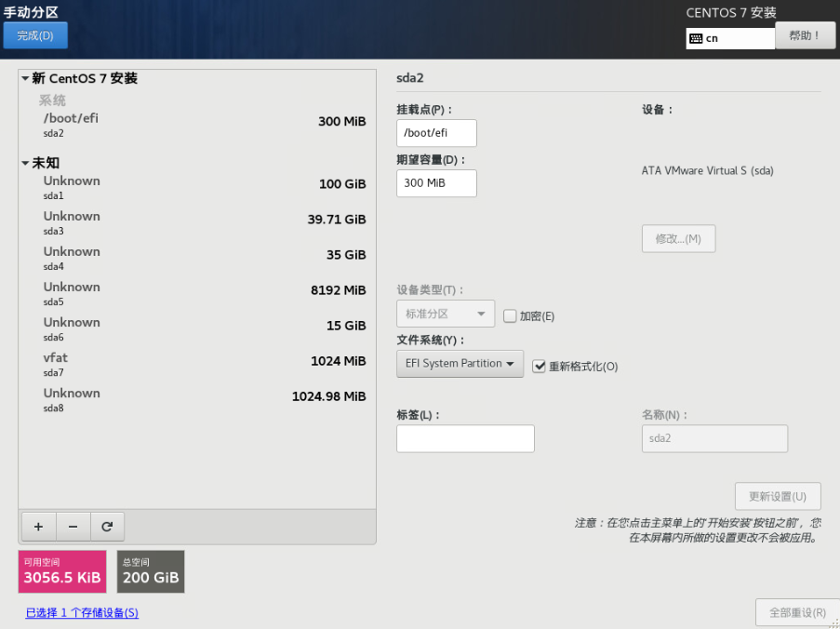Select the /boot/efi sda2 partition entry
The height and width of the screenshot is (629, 840).
[196, 125]
